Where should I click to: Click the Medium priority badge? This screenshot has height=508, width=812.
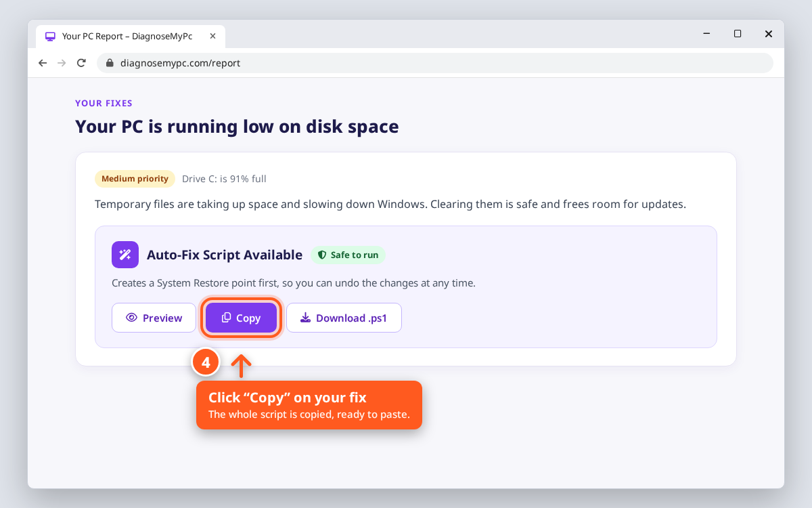pyautogui.click(x=135, y=179)
